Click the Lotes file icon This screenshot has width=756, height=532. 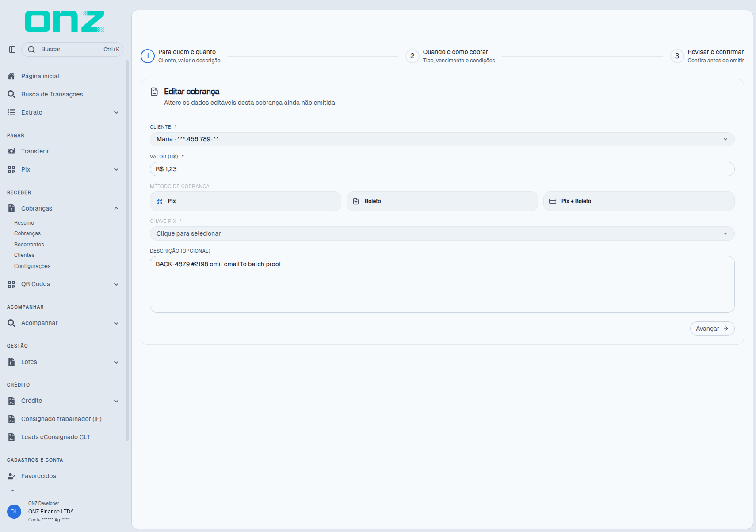click(x=11, y=362)
